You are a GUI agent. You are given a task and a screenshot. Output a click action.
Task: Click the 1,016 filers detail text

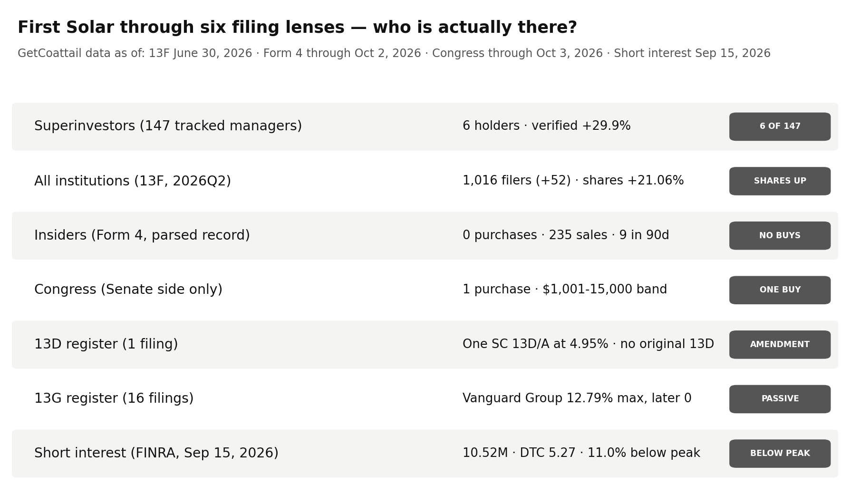pos(573,181)
